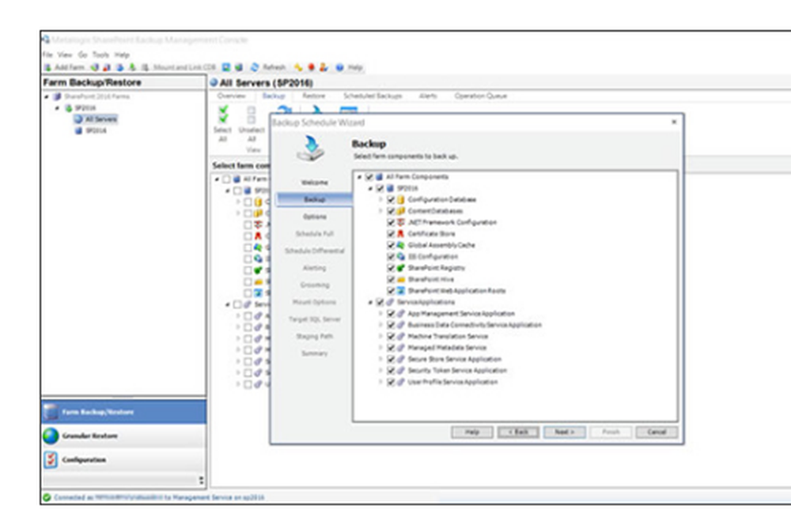791x532 pixels.
Task: Select the Granular Restore navigation pane
Action: click(124, 436)
